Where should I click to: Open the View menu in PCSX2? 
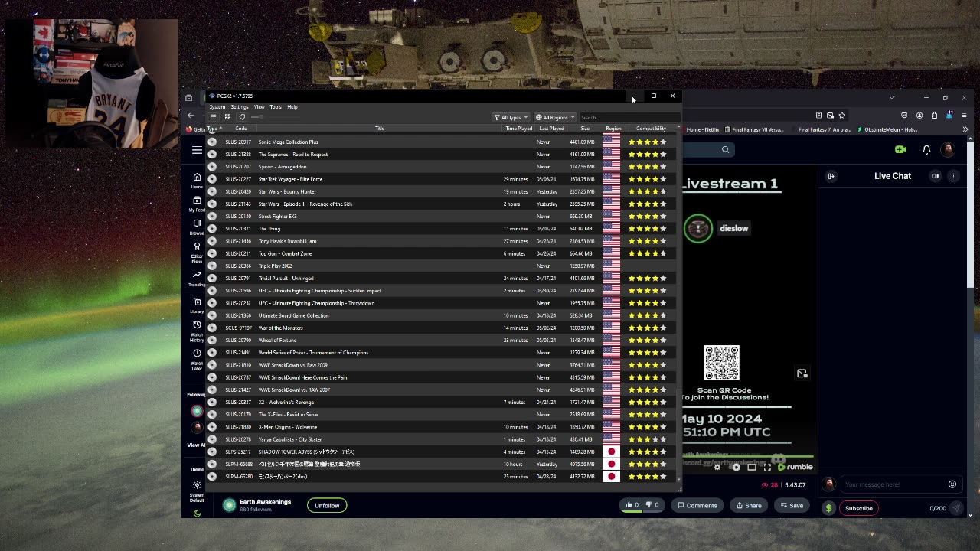click(x=259, y=107)
